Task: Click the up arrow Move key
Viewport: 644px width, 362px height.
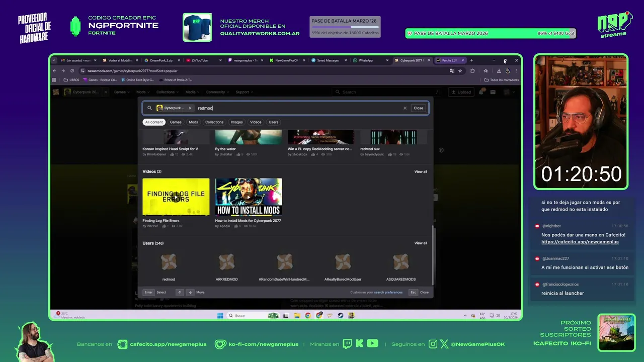Action: 180,292
